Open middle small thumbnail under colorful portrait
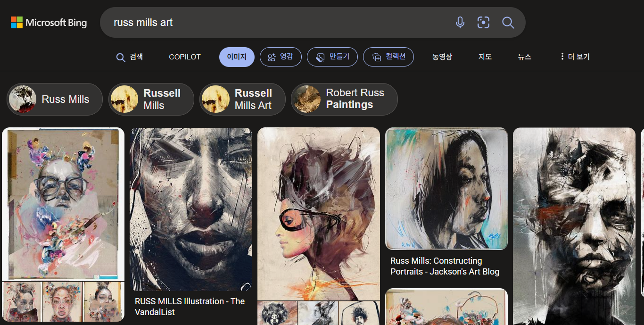Screen dimensions: 644x325 [x=63, y=302]
